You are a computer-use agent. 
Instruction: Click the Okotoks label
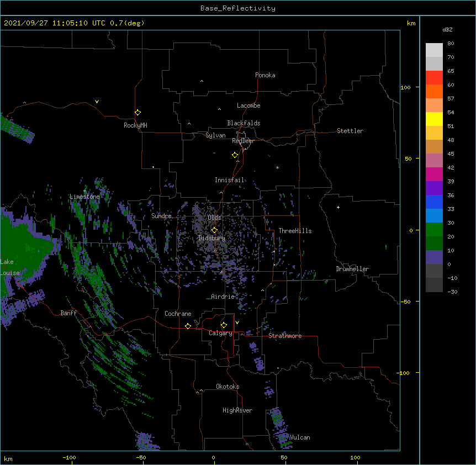tap(228, 387)
